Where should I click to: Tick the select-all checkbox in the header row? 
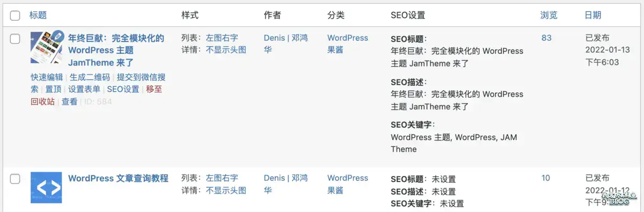[15, 15]
